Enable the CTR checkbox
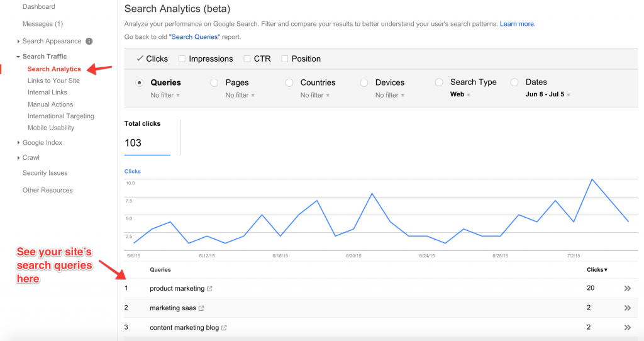 tap(247, 59)
